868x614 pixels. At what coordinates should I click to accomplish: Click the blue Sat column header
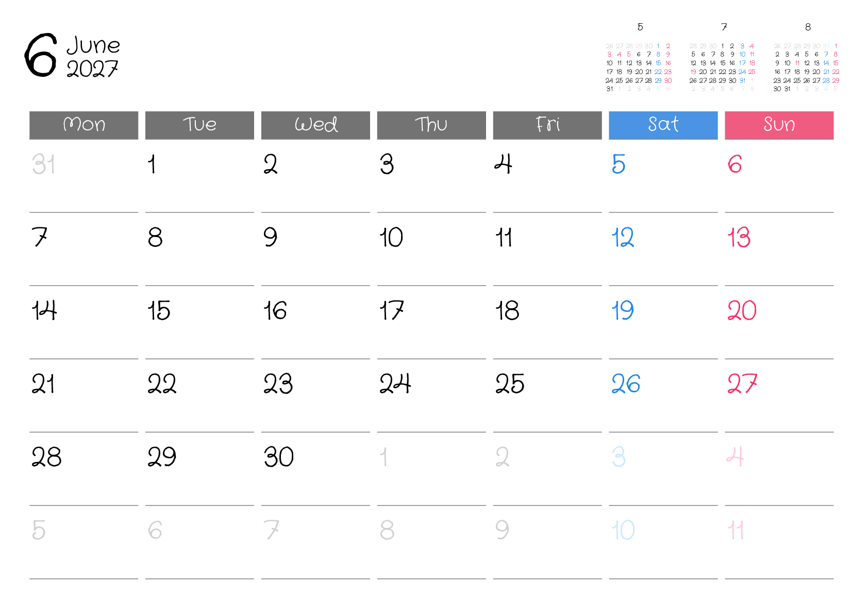[x=663, y=125]
